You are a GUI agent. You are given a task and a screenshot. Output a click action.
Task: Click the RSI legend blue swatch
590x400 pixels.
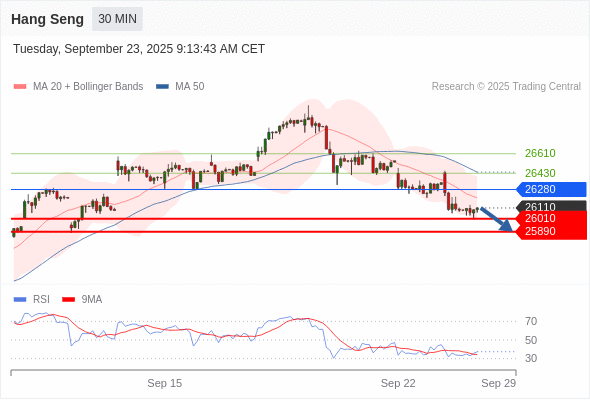[x=20, y=300]
